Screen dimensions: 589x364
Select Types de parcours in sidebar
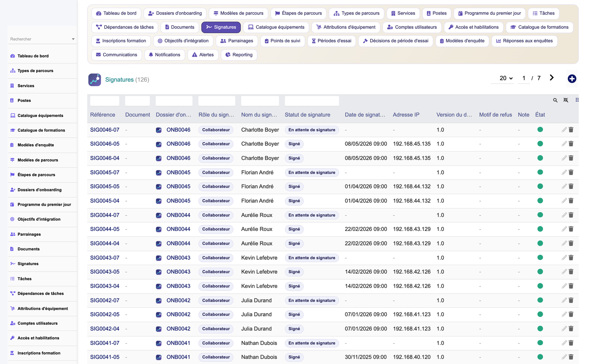[42, 71]
